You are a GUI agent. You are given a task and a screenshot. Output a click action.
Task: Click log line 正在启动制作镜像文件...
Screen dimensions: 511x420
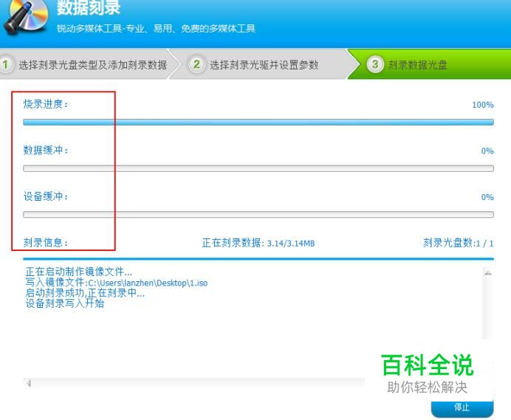coord(79,272)
